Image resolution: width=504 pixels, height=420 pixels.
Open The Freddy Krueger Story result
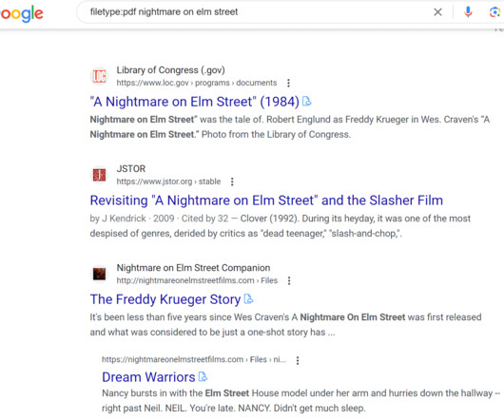coord(165,299)
